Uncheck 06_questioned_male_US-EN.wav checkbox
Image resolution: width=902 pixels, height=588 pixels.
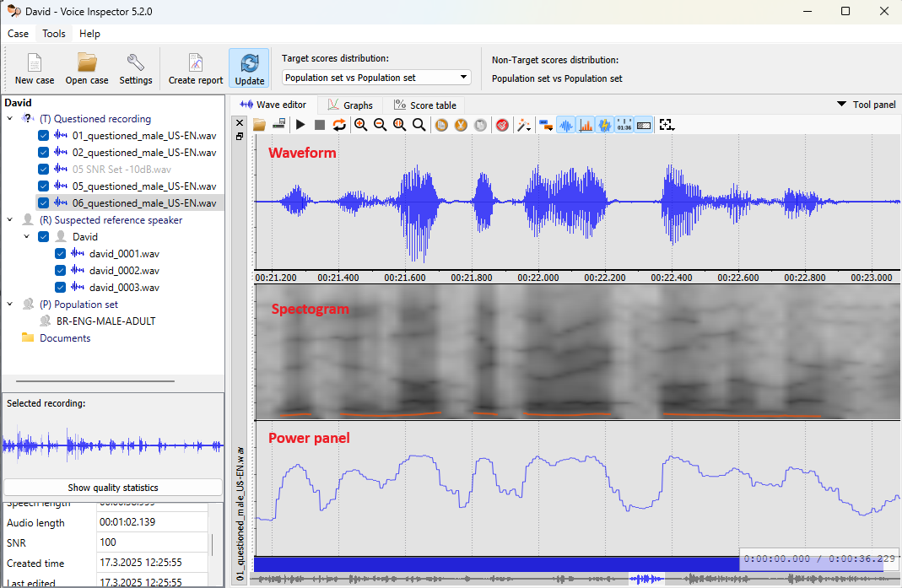(x=43, y=202)
